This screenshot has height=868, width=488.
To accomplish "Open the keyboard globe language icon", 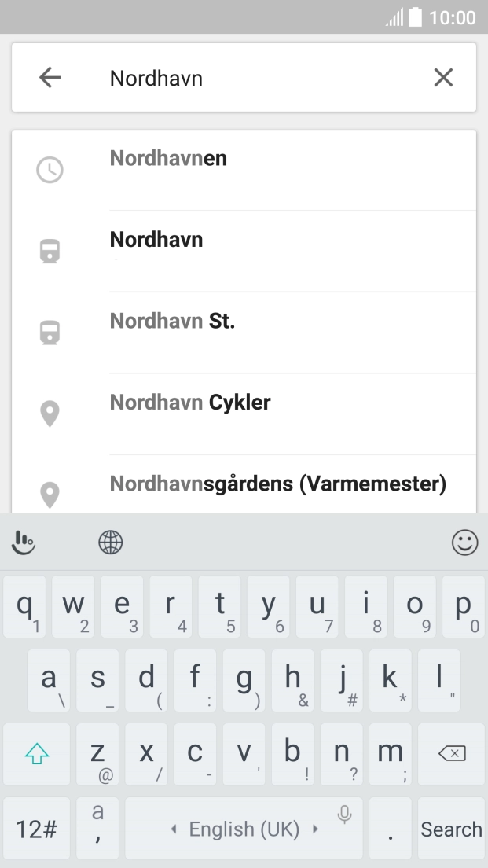I will [x=111, y=542].
